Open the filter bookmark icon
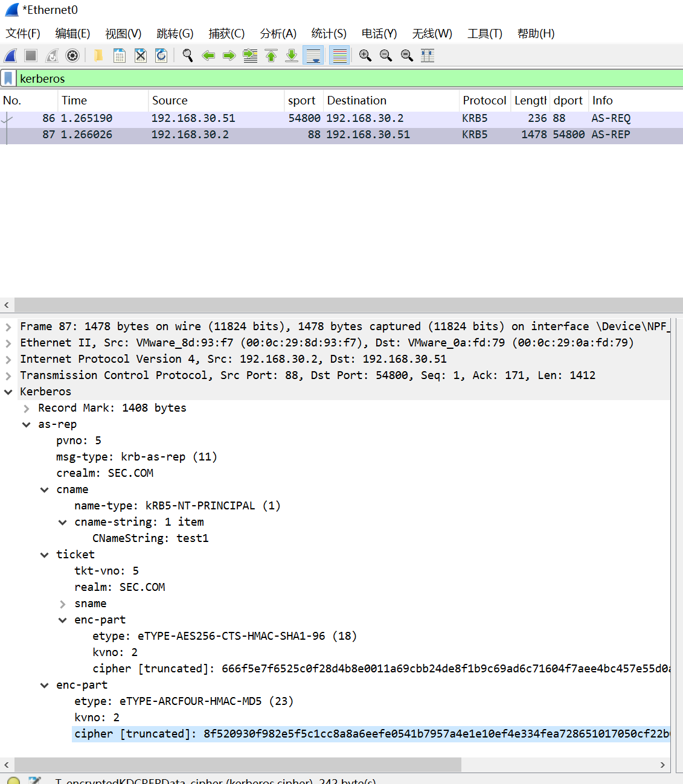The height and width of the screenshot is (784, 683). 8,78
